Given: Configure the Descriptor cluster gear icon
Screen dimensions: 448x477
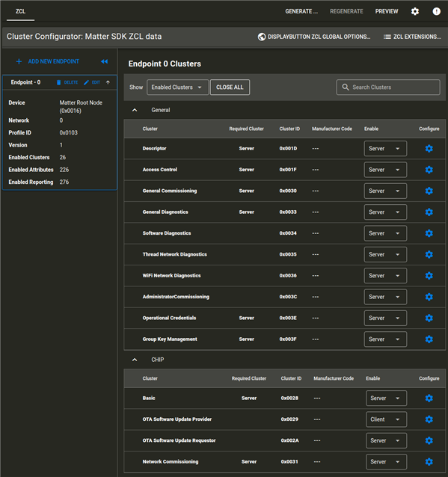Looking at the screenshot, I should pos(429,149).
